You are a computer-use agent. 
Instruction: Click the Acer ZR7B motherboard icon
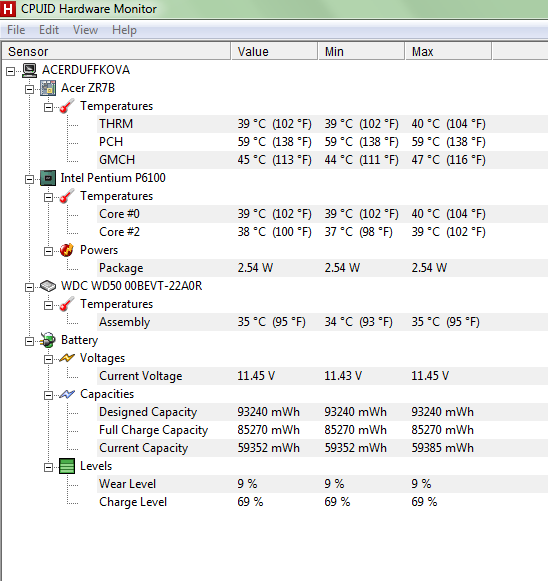pyautogui.click(x=48, y=88)
